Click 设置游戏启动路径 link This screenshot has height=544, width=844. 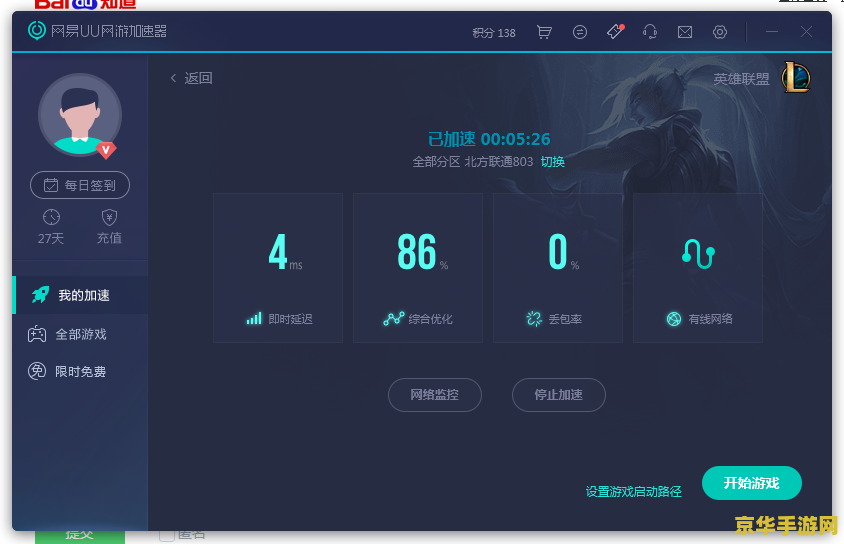click(633, 491)
